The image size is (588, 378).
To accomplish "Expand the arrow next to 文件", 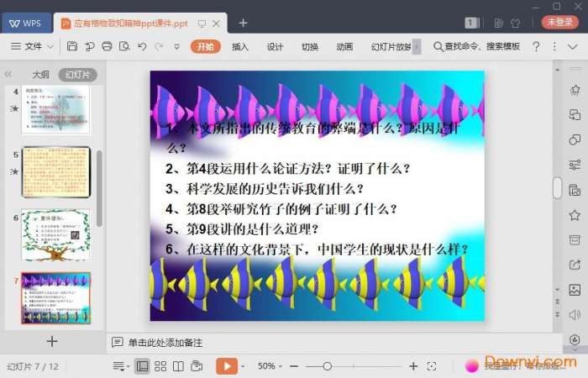I will 50,46.
